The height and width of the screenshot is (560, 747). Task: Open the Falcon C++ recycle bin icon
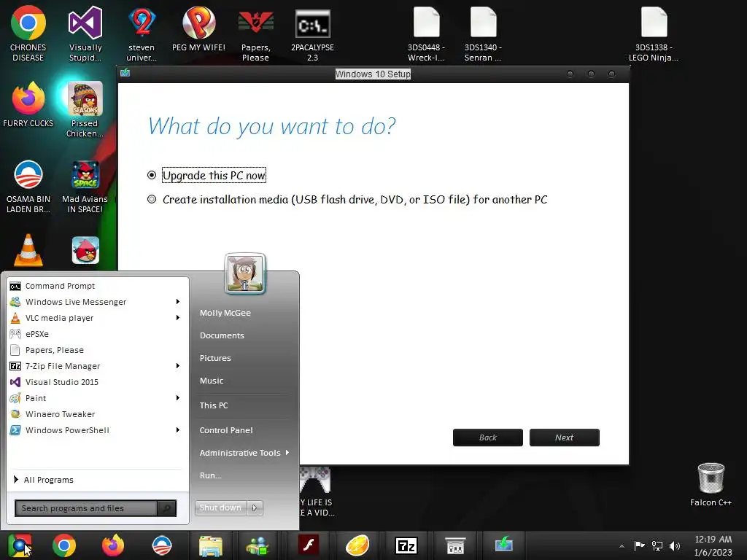point(711,484)
